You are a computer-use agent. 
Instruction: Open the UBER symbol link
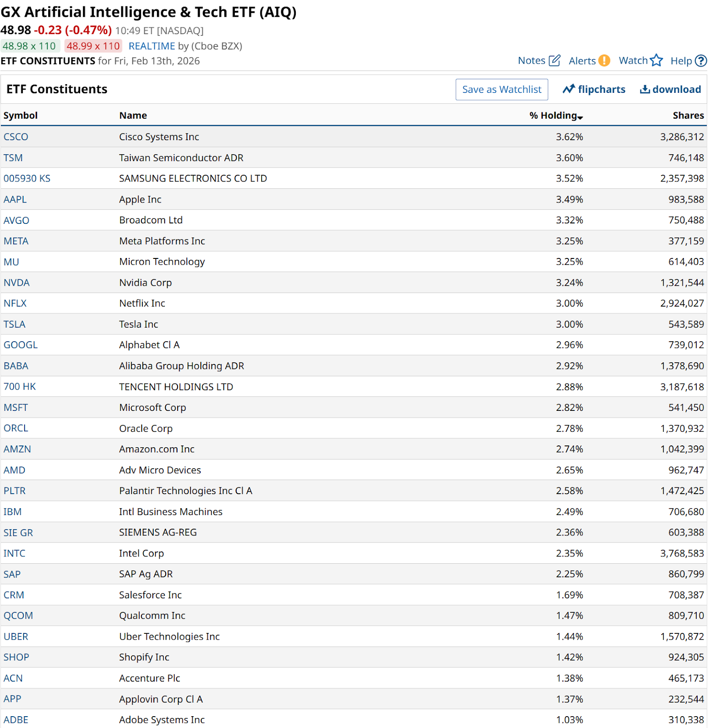tap(16, 637)
